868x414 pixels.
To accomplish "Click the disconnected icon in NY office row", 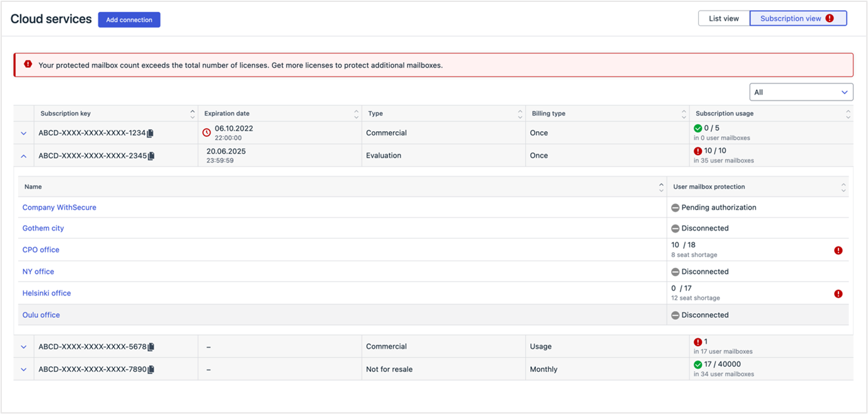I will [x=675, y=272].
